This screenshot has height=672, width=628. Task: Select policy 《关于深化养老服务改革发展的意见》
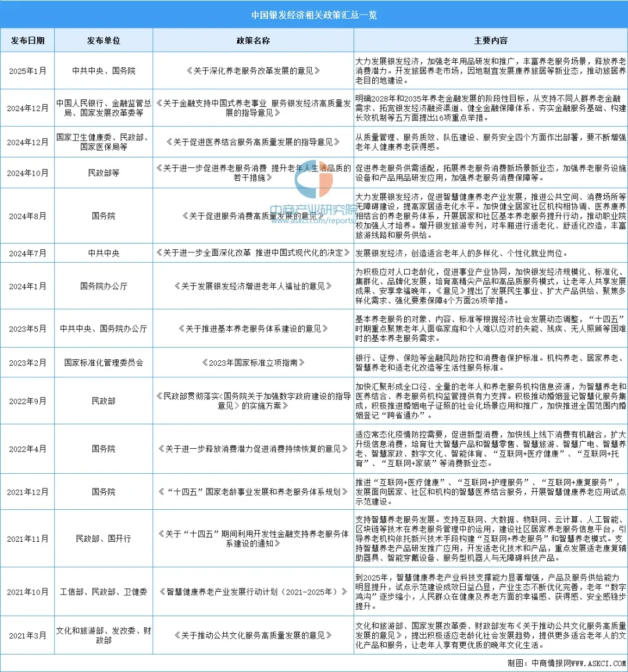point(253,71)
